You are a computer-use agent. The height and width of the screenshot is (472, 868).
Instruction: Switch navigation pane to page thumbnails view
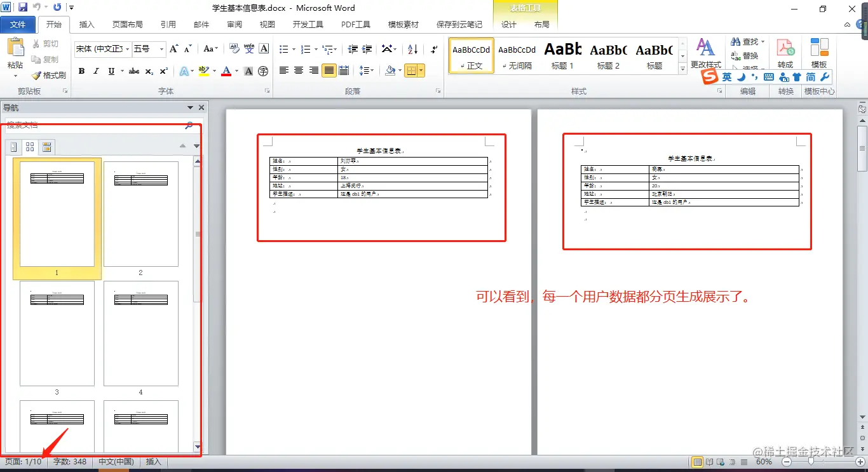click(30, 147)
